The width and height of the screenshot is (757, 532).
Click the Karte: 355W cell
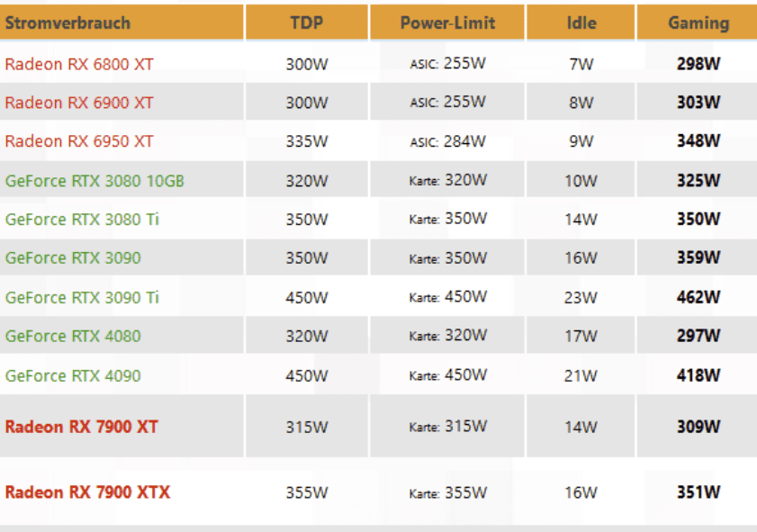tap(447, 492)
